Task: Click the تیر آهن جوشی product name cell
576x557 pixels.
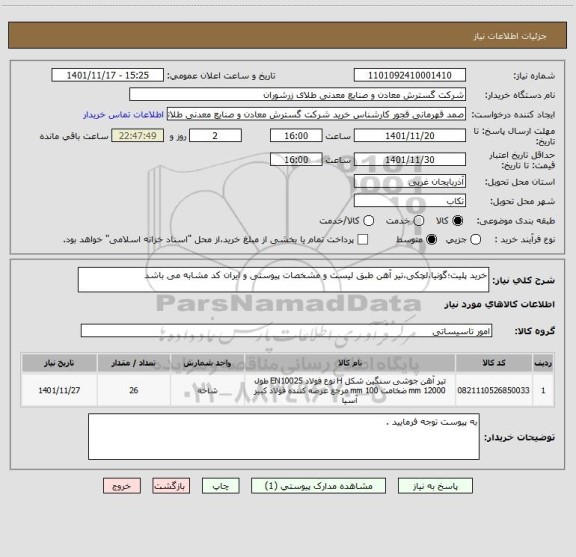Action: (x=350, y=390)
